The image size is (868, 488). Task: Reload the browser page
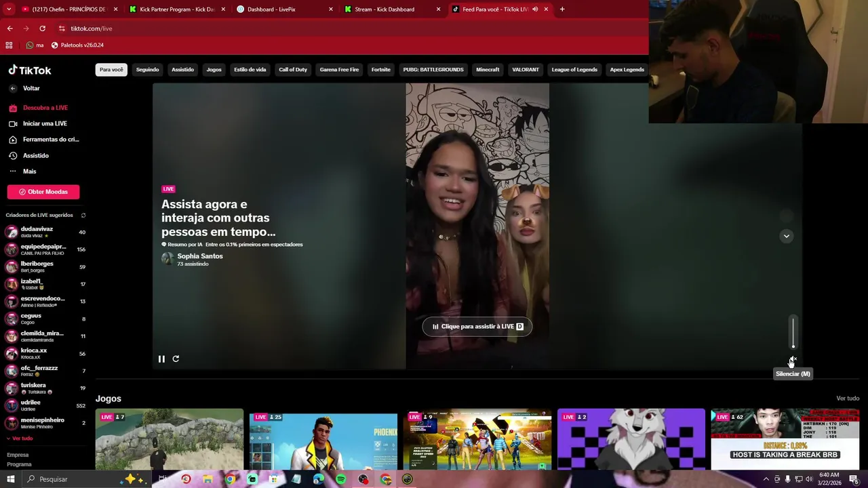click(42, 28)
